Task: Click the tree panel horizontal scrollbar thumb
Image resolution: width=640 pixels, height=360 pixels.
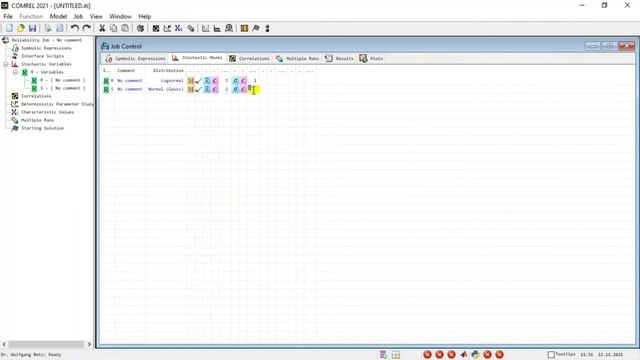Action: (46, 344)
